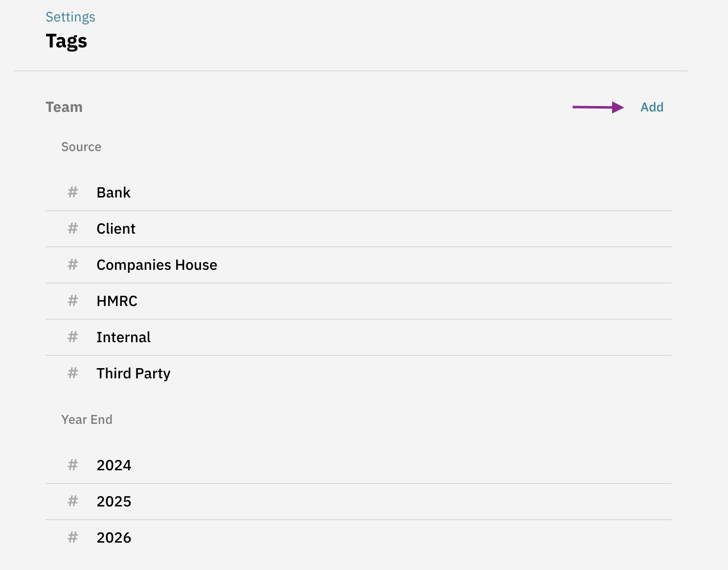The width and height of the screenshot is (728, 570).
Task: Open the Bank tag
Action: pyautogui.click(x=114, y=193)
